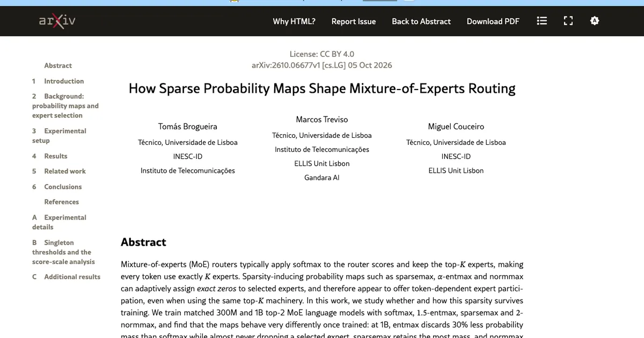Go to section 3 Experimental setup
The height and width of the screenshot is (338, 644).
pos(59,136)
